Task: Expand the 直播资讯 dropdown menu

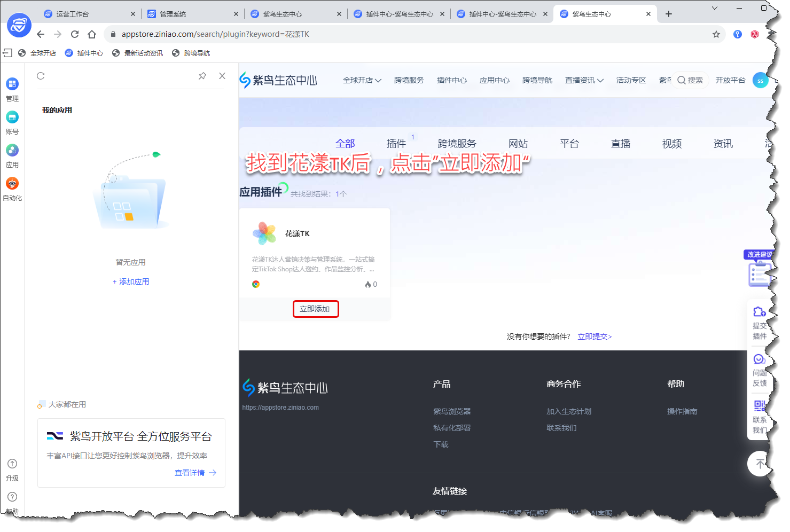Action: coord(584,80)
